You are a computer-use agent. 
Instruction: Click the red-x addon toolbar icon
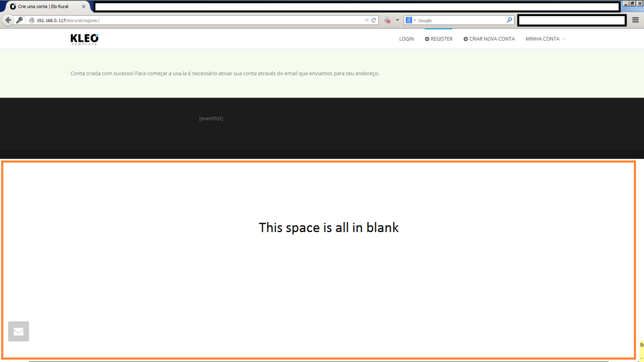(387, 20)
